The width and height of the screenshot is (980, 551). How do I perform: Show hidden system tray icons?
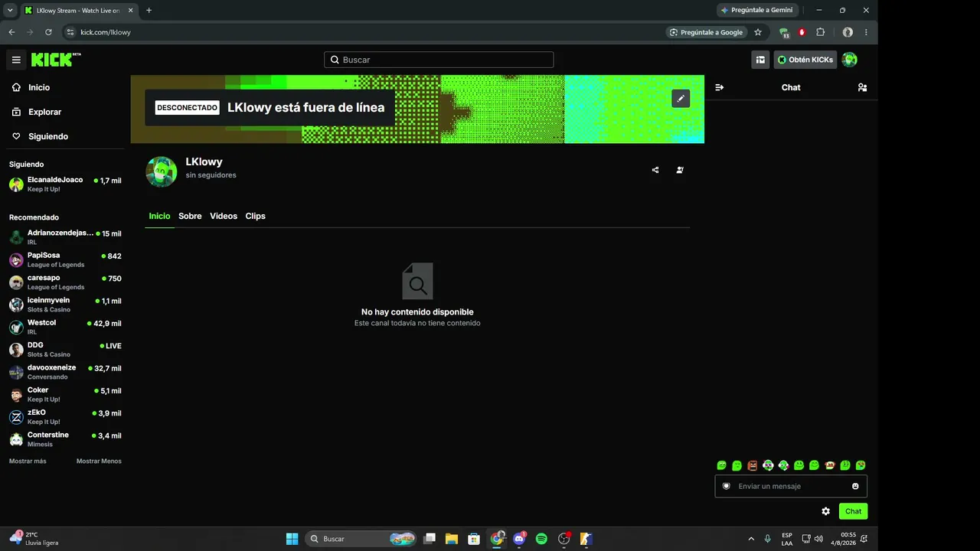(x=750, y=539)
